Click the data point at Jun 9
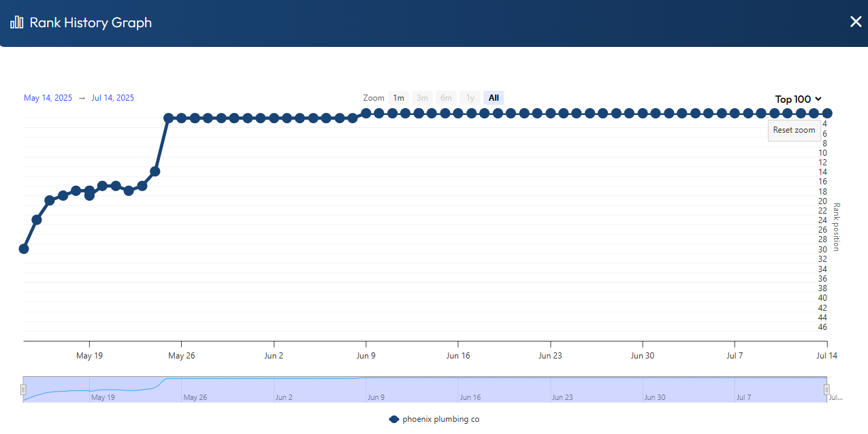The width and height of the screenshot is (868, 434). click(366, 113)
